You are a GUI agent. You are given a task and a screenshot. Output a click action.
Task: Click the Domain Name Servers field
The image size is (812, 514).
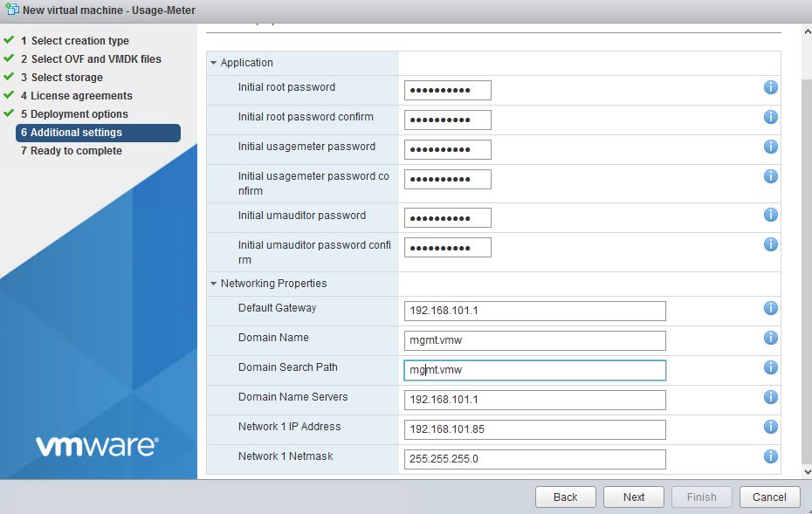pos(535,401)
